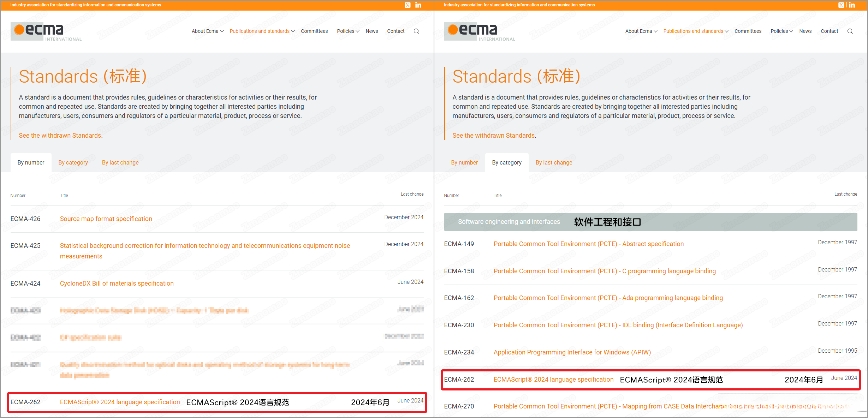Open LinkedIn icon in left orange top bar
This screenshot has height=418, width=868.
click(x=418, y=5)
